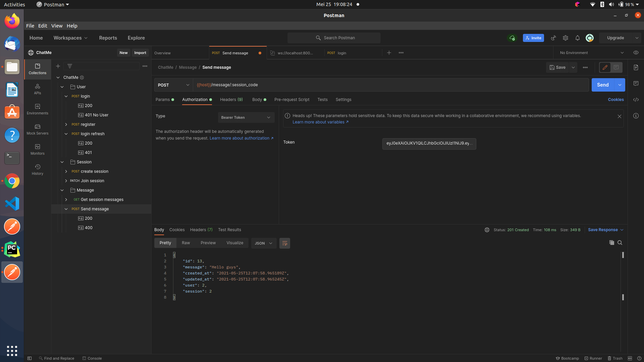Open collections sidebar more options menu

[x=145, y=66]
